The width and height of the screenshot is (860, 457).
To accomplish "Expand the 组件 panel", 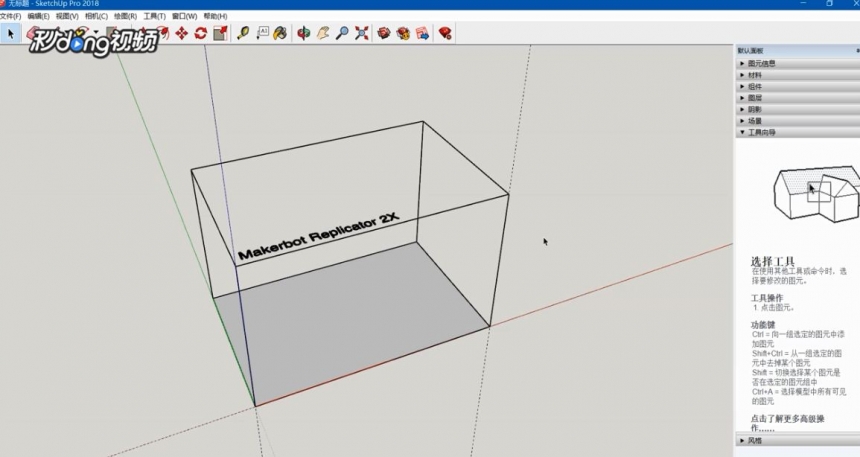I will (797, 87).
